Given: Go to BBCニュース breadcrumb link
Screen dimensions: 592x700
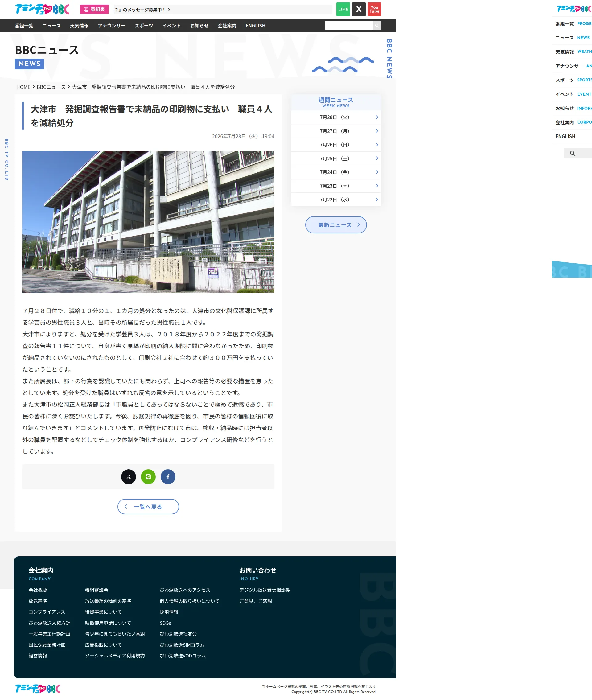Looking at the screenshot, I should 51,87.
